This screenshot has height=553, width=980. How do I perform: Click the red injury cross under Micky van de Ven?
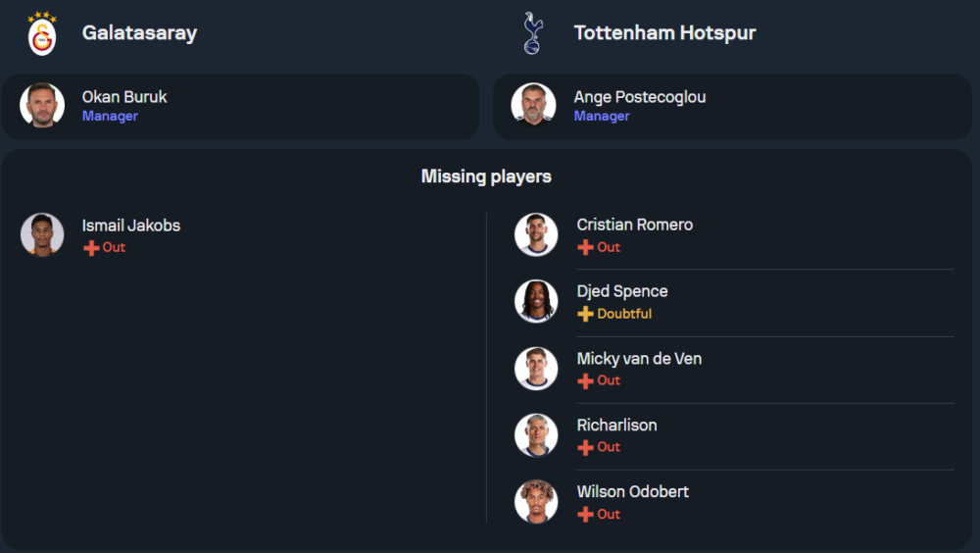coord(585,381)
